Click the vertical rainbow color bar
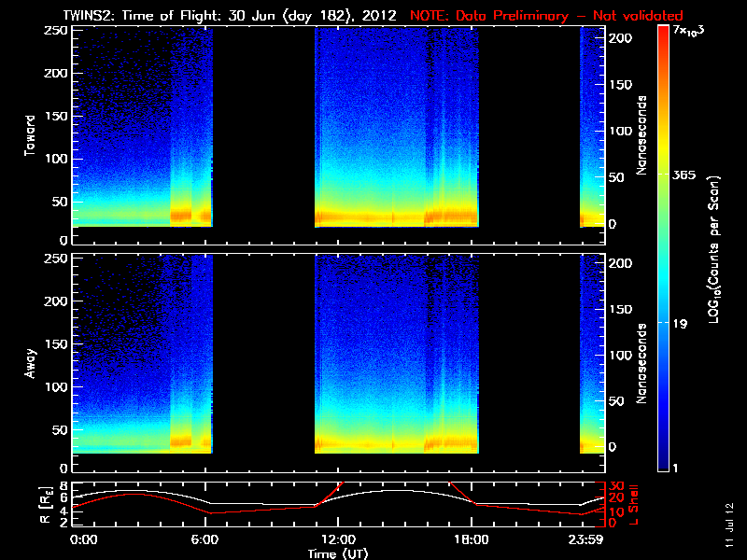 coord(663,248)
